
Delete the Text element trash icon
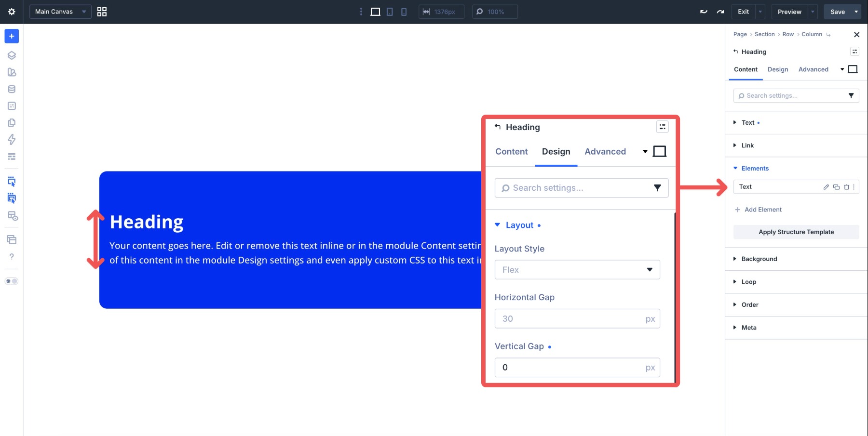point(846,187)
